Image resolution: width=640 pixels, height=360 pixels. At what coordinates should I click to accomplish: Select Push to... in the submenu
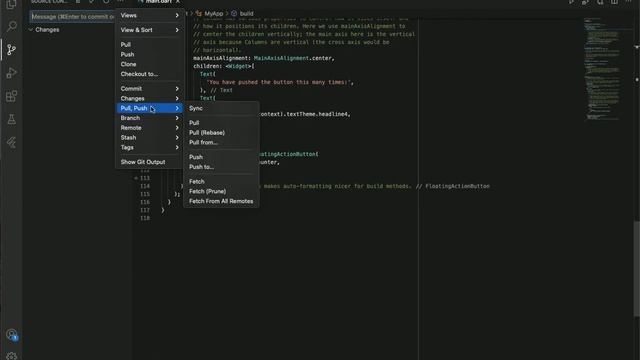point(221,167)
